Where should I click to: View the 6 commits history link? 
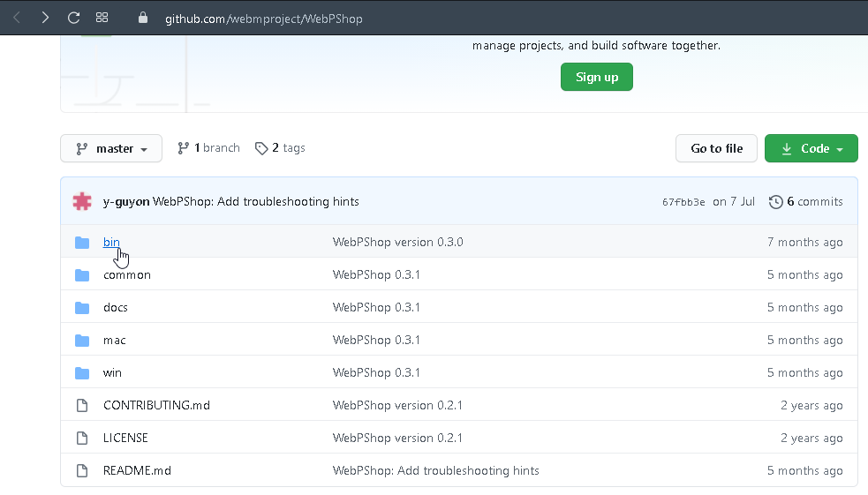806,201
